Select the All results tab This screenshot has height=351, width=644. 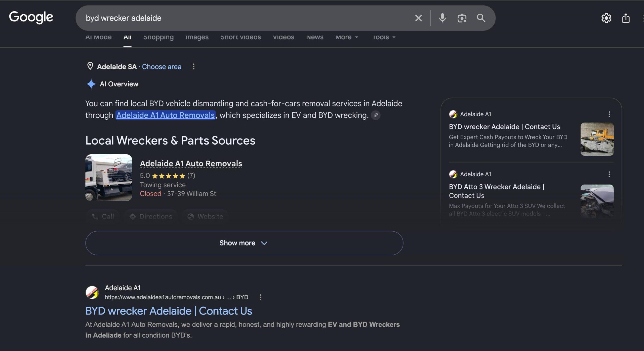[127, 37]
